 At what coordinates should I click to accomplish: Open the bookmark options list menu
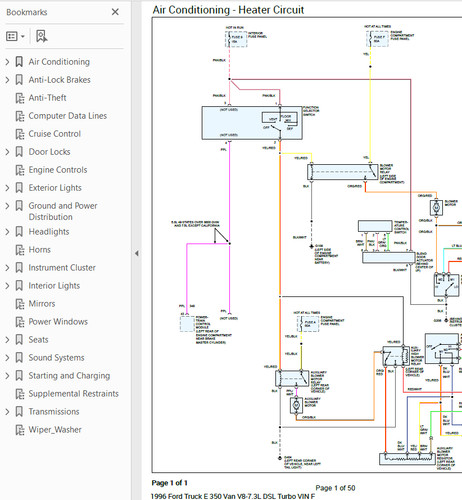[x=15, y=36]
